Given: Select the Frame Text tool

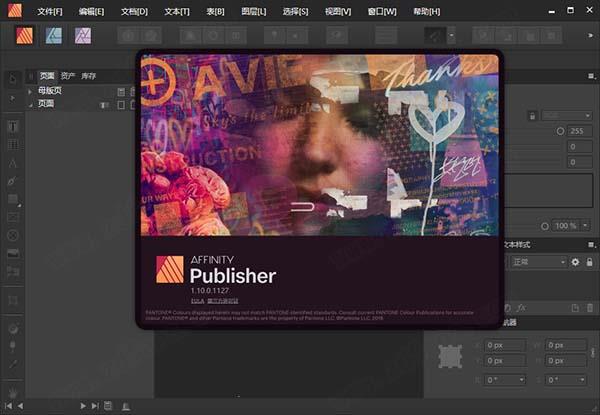Looking at the screenshot, I should pyautogui.click(x=13, y=126).
